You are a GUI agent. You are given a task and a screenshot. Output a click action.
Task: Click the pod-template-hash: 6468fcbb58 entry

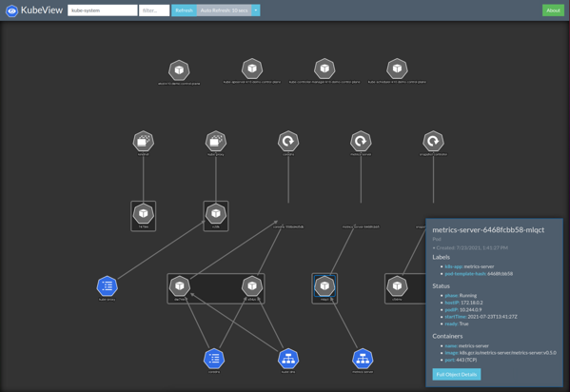[x=479, y=274]
